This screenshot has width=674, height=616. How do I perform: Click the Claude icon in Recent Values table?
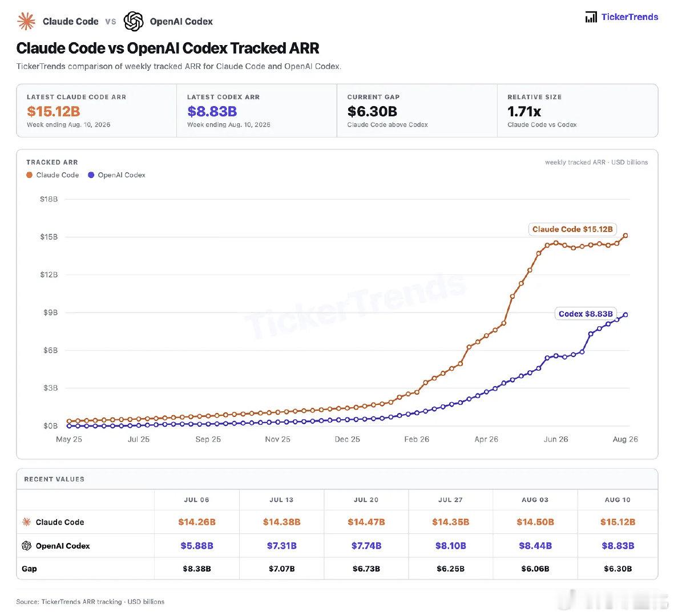pyautogui.click(x=26, y=522)
